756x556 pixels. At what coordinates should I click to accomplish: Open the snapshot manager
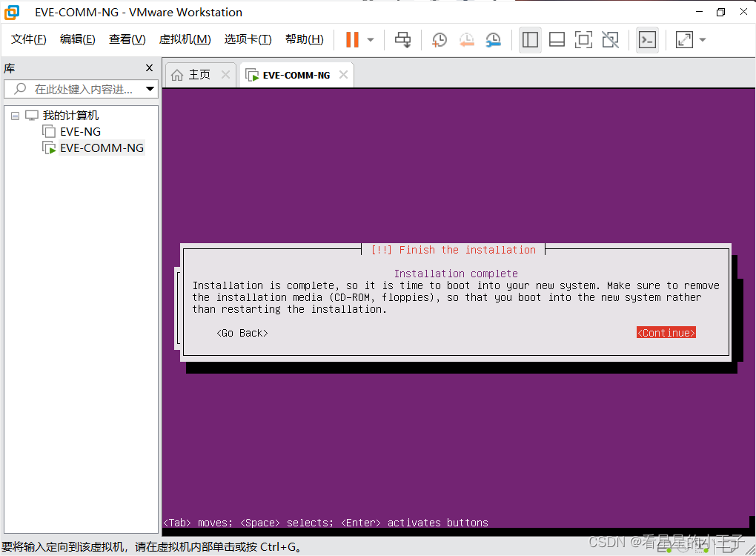493,39
